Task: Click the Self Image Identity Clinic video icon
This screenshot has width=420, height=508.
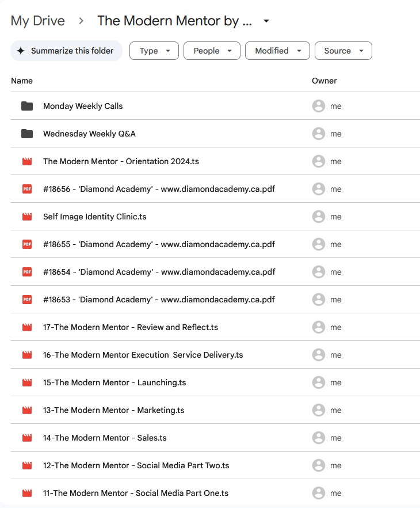Action: (27, 217)
